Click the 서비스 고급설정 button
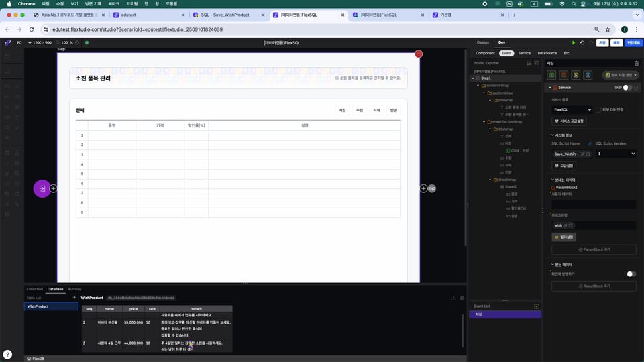The image size is (644, 362). [570, 121]
